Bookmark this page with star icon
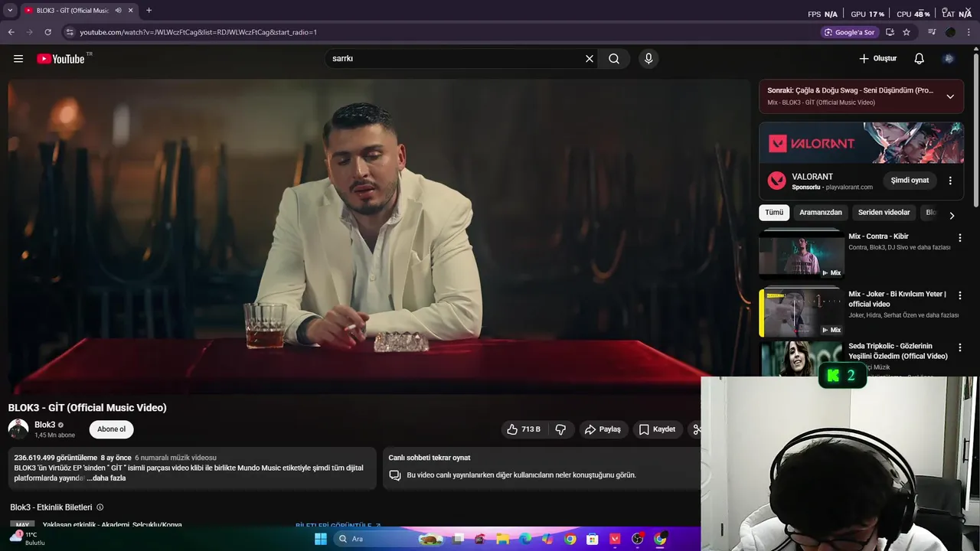Image resolution: width=980 pixels, height=551 pixels. pos(906,32)
